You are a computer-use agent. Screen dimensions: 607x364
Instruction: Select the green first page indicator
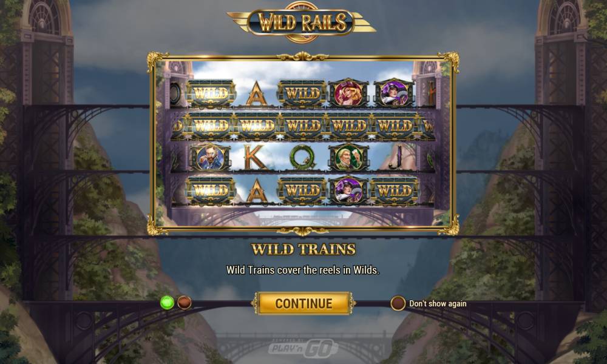pos(168,303)
